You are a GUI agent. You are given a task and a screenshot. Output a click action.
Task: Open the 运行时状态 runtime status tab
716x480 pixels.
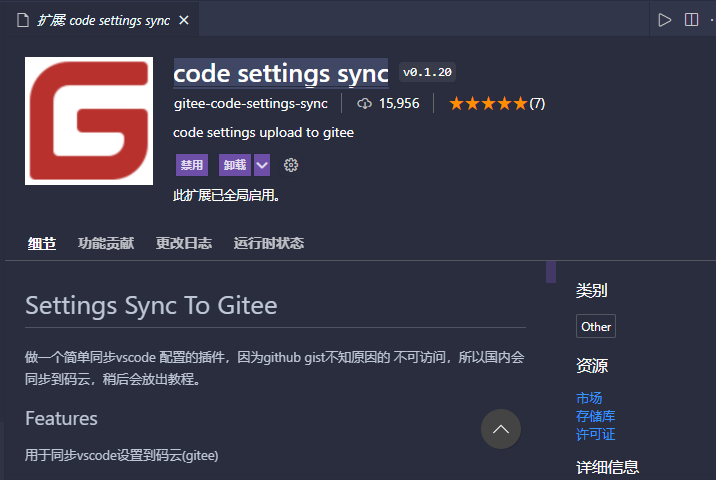coord(268,243)
